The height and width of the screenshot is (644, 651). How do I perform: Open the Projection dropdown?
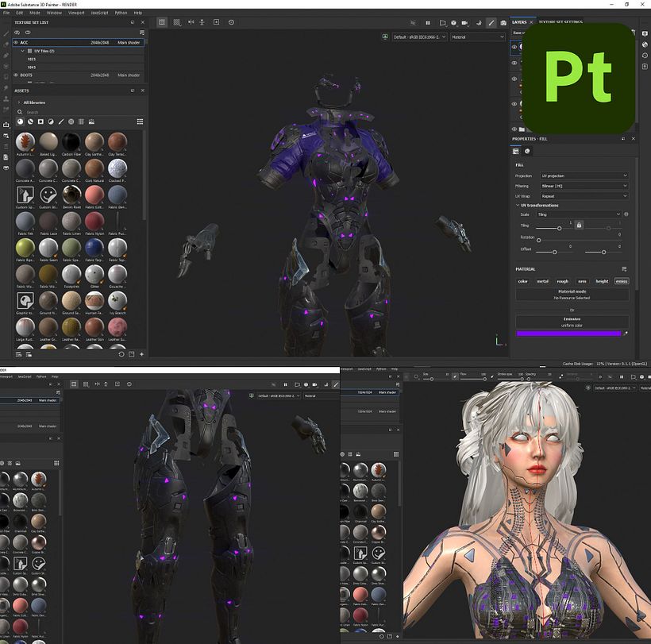pyautogui.click(x=584, y=175)
